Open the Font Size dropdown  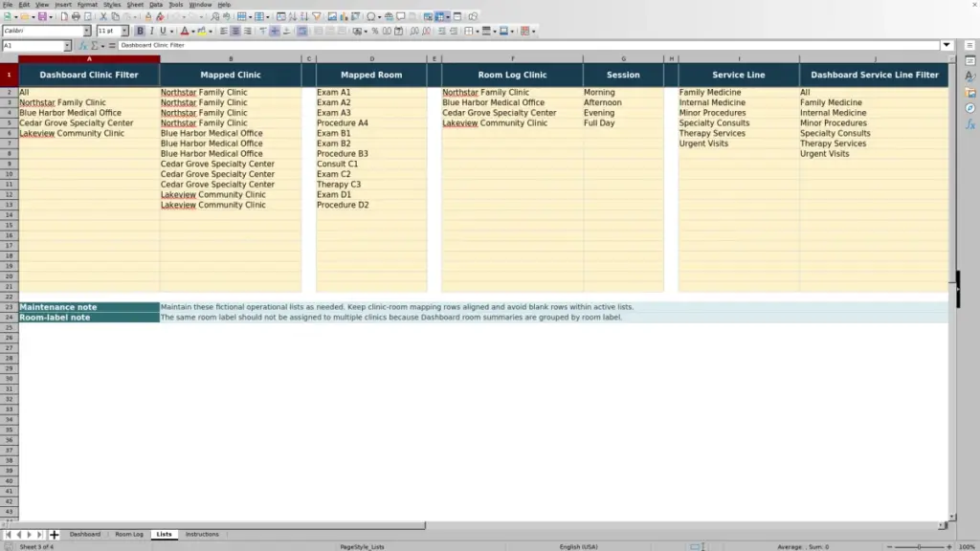click(124, 32)
